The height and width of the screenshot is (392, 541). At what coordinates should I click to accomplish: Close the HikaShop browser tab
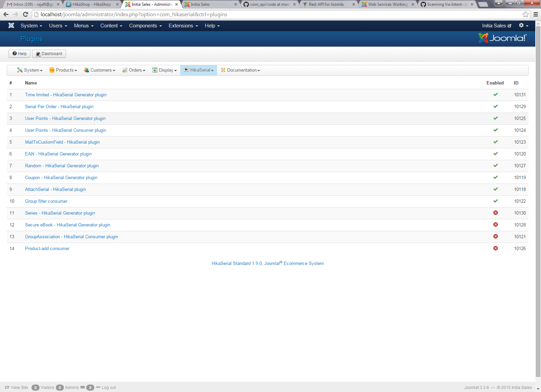[117, 4]
